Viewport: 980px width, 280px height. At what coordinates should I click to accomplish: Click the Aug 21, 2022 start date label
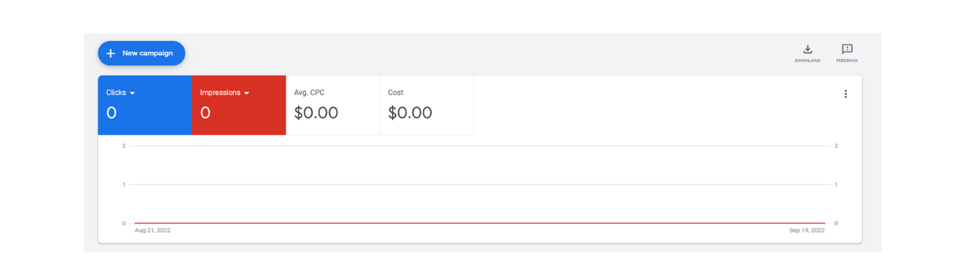coord(153,230)
